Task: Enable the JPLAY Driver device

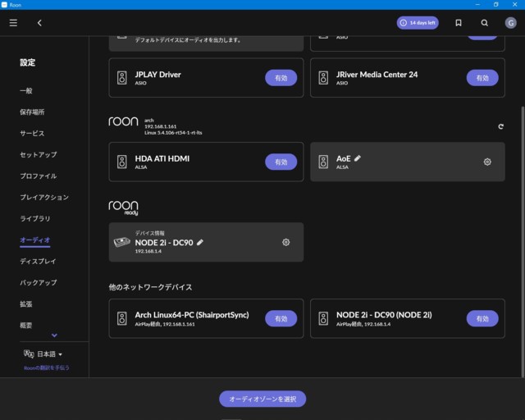Action: click(x=281, y=78)
